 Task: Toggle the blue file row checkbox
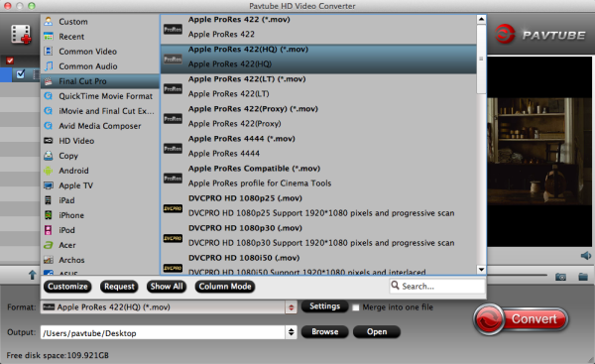point(21,74)
